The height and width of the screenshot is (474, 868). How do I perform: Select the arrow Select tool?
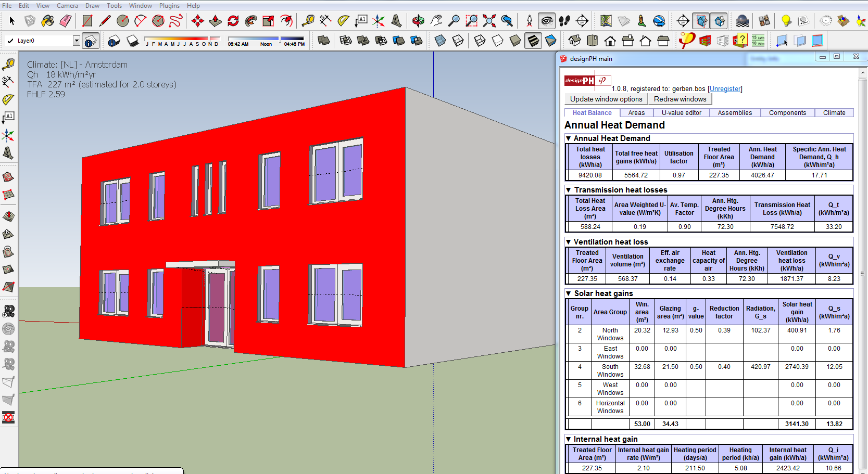[x=12, y=21]
